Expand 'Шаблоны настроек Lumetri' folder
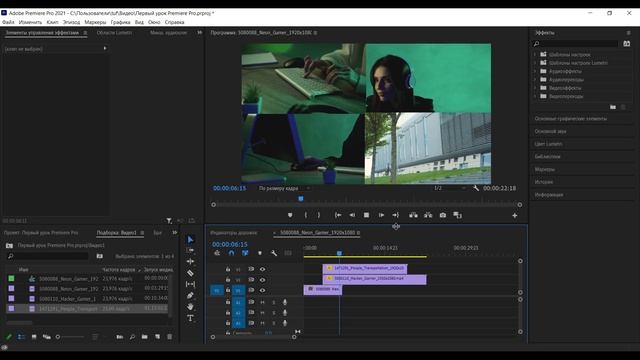 (x=535, y=63)
